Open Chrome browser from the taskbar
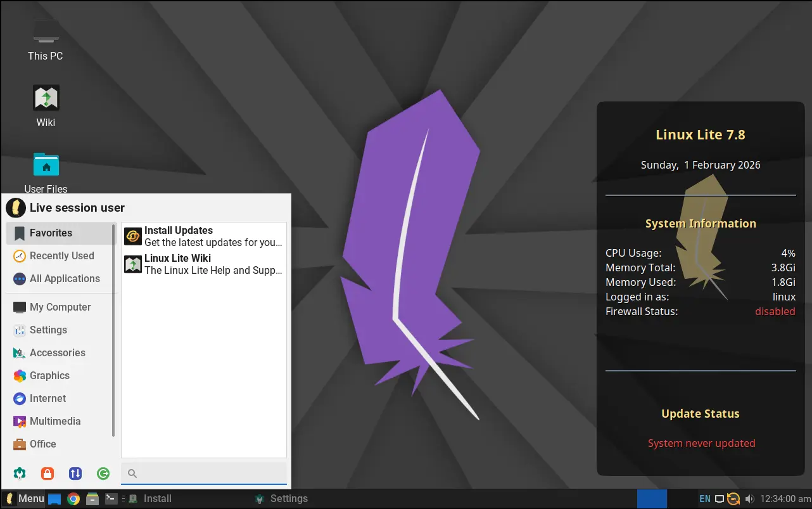Viewport: 812px width, 509px height. (x=73, y=499)
